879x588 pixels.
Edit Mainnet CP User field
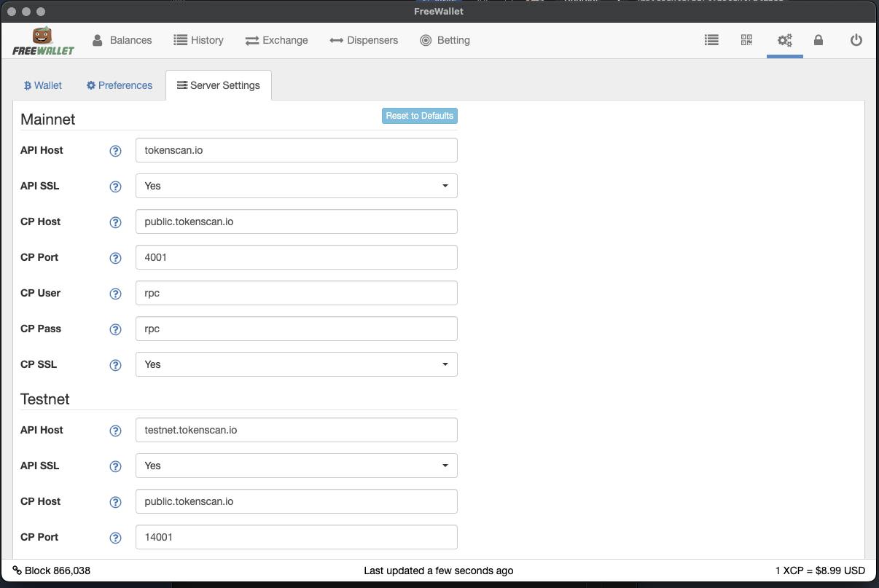click(297, 293)
